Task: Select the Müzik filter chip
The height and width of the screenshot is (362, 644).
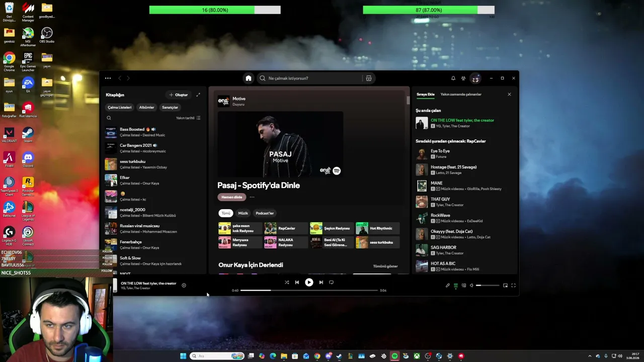Action: point(243,213)
